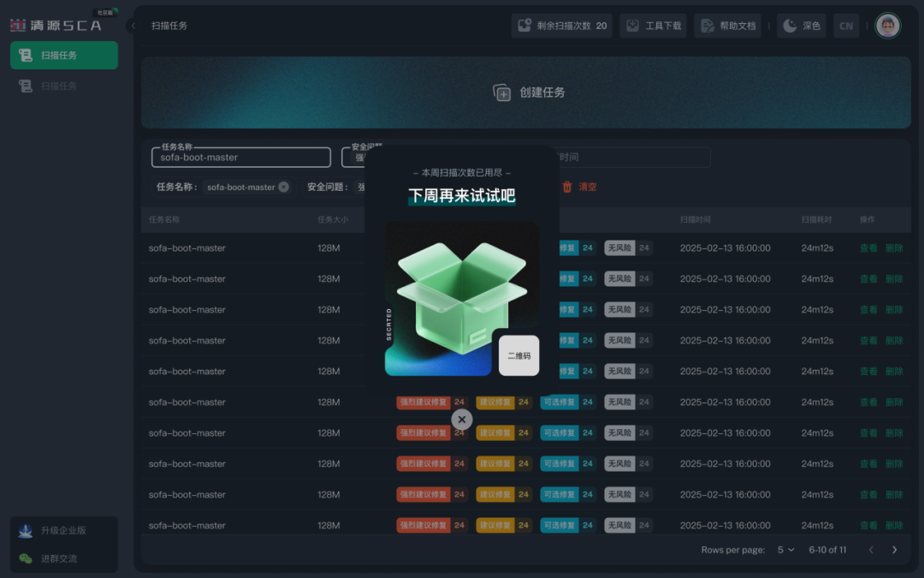Open the Rows per page dropdown

click(785, 550)
